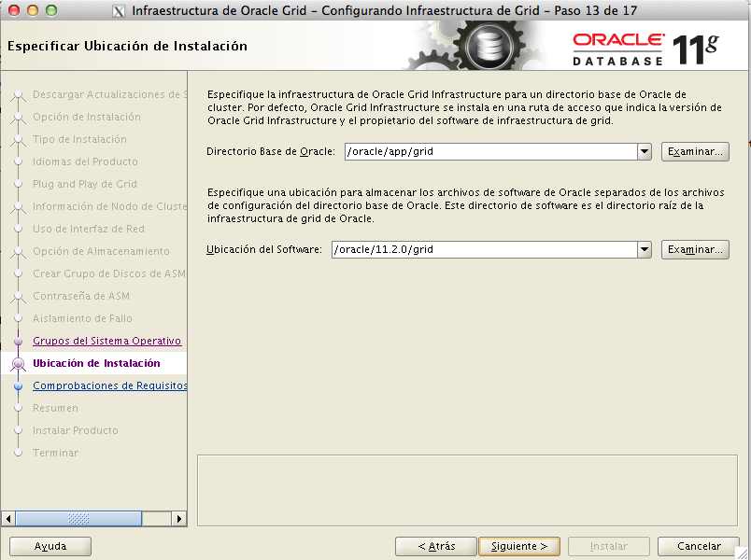Click the Siguiente button
The image size is (751, 560).
tap(518, 546)
